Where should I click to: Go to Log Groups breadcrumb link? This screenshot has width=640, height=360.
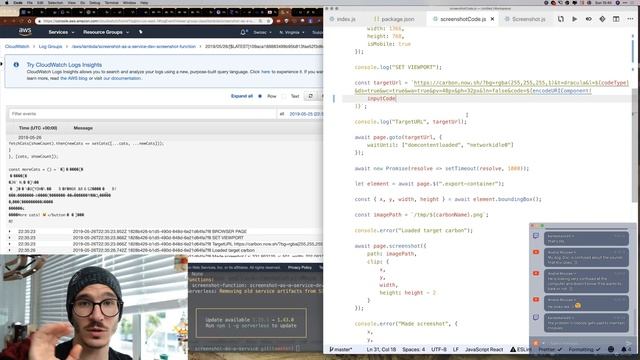(50, 47)
